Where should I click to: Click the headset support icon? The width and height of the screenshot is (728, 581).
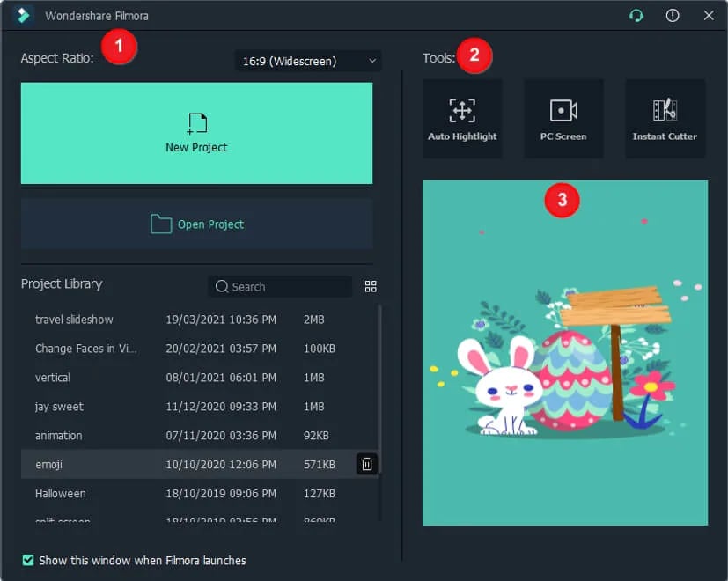point(636,16)
